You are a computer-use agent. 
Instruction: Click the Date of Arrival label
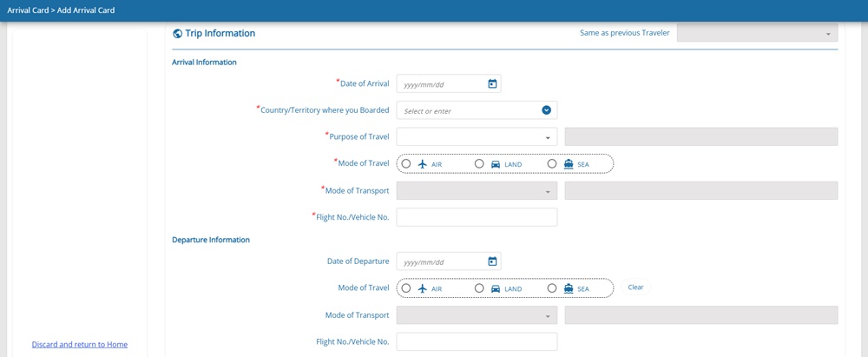(365, 83)
